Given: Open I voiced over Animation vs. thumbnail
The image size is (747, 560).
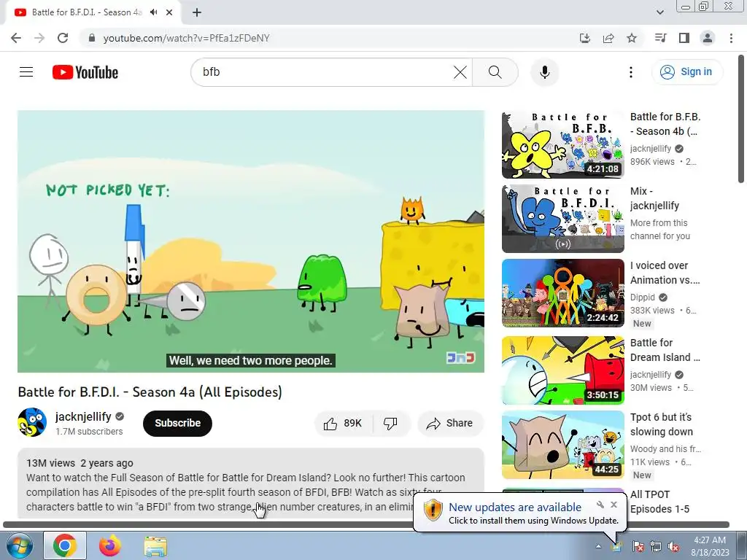Looking at the screenshot, I should (x=562, y=293).
